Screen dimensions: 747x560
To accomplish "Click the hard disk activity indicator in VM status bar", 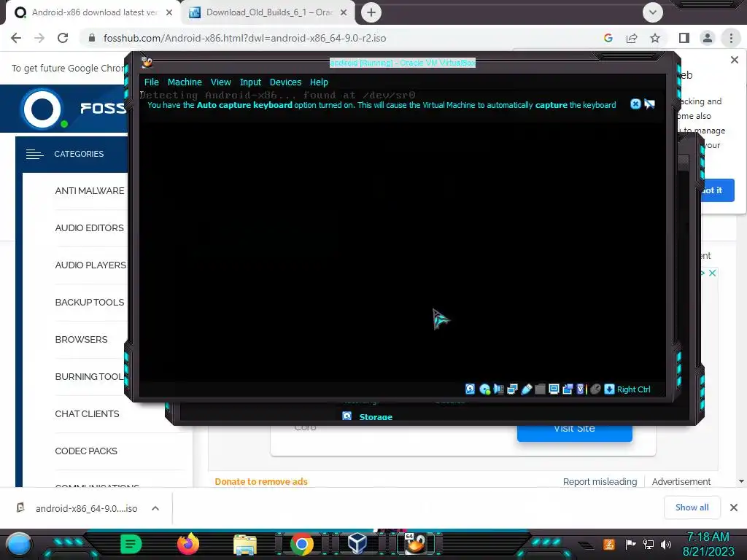I will point(471,389).
